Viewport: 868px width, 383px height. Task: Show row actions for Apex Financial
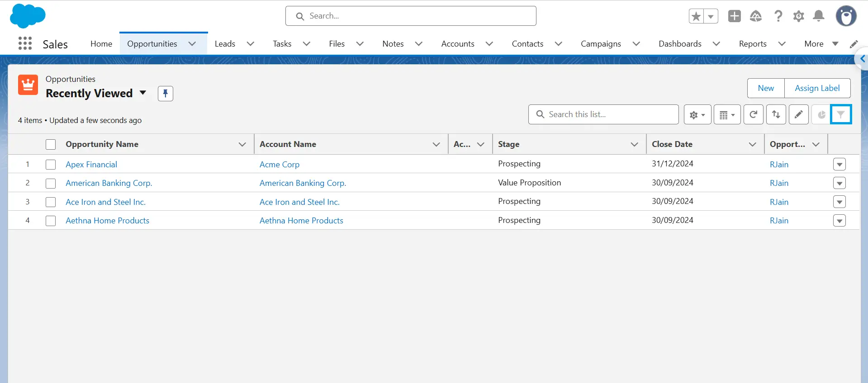pos(840,165)
